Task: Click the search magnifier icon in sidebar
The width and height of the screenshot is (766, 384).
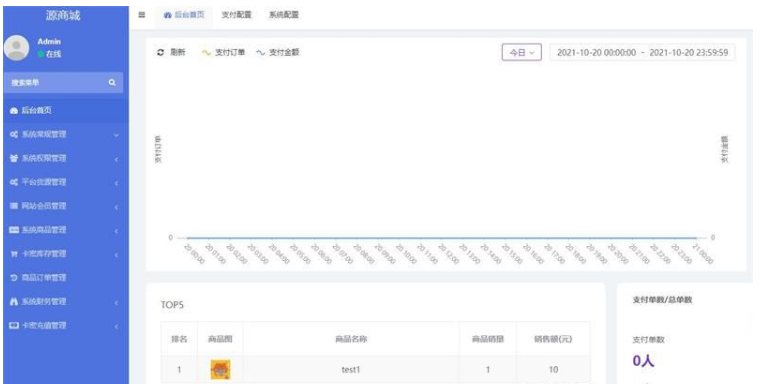Action: click(112, 83)
